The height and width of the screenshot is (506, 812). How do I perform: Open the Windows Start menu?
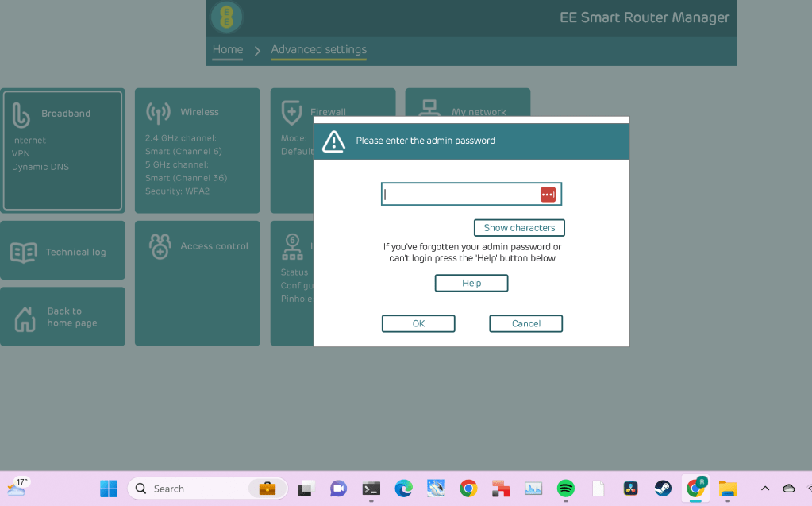(109, 489)
